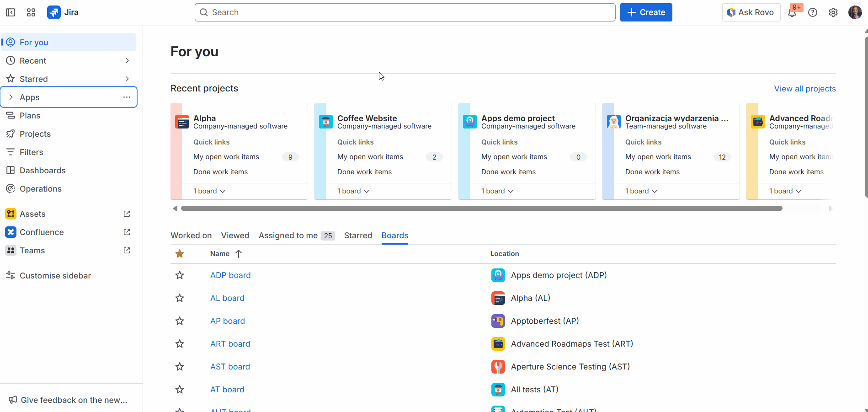Expand Advanced Roadmaps' 1 board dropdown

point(785,191)
